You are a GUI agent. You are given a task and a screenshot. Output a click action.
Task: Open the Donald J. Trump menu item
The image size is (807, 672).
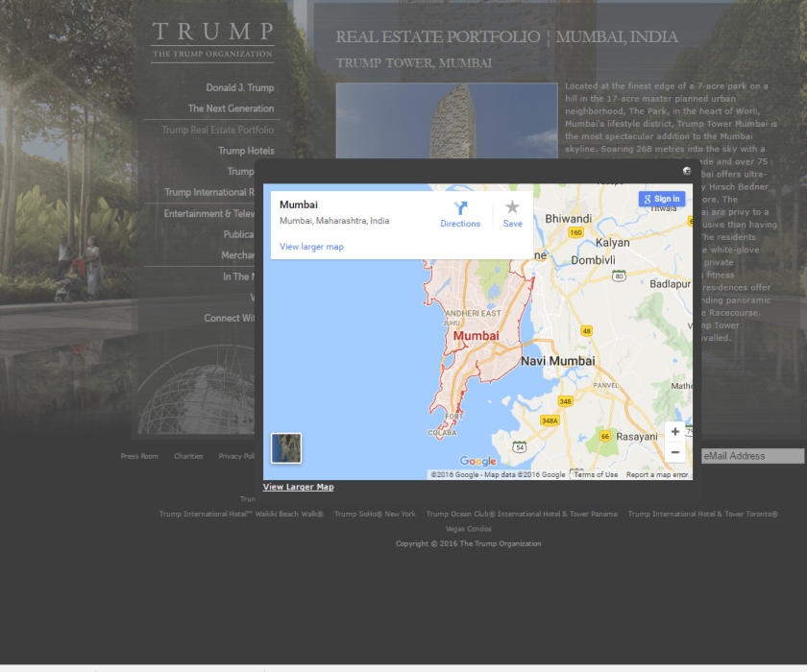click(239, 87)
